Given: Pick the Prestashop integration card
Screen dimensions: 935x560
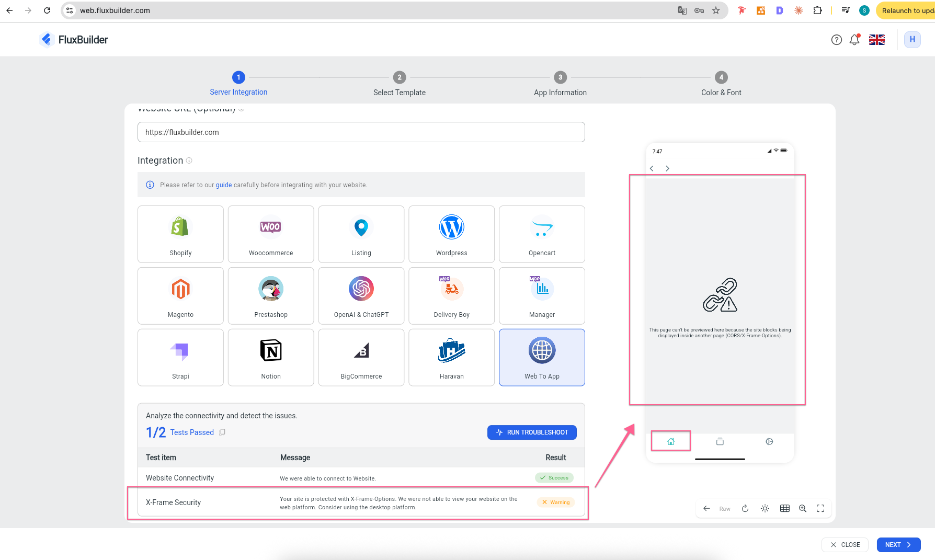Looking at the screenshot, I should pyautogui.click(x=271, y=296).
